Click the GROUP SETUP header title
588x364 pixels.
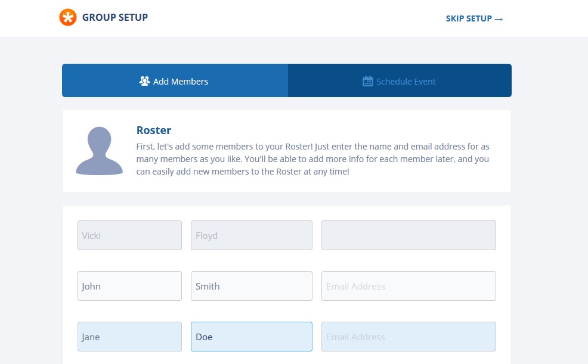[115, 17]
